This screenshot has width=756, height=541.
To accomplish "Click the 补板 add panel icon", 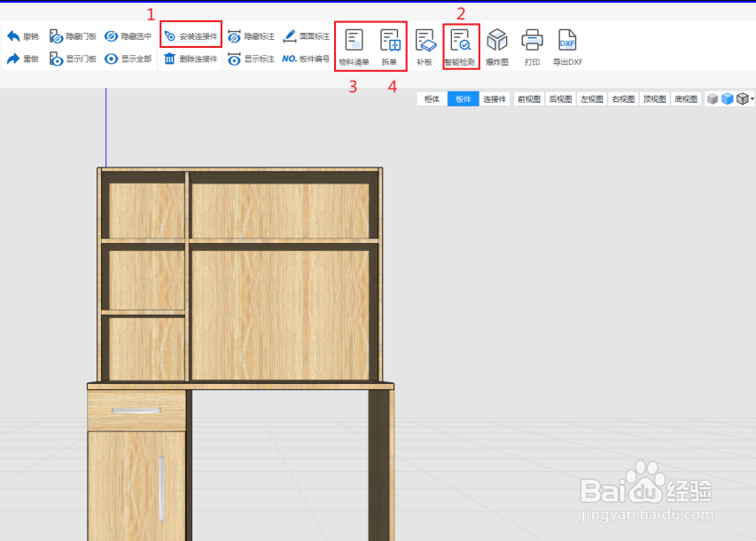I will coord(425,41).
